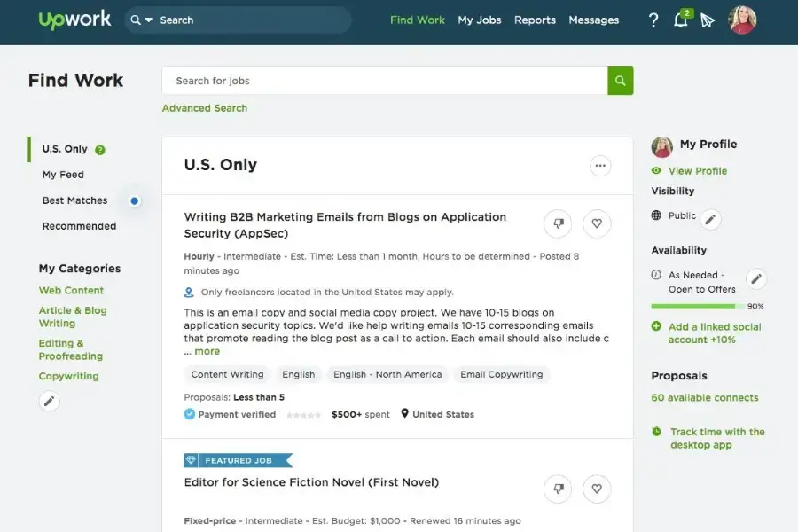Click the 'Less than 5' proposals text
This screenshot has width=798, height=532.
tap(259, 397)
